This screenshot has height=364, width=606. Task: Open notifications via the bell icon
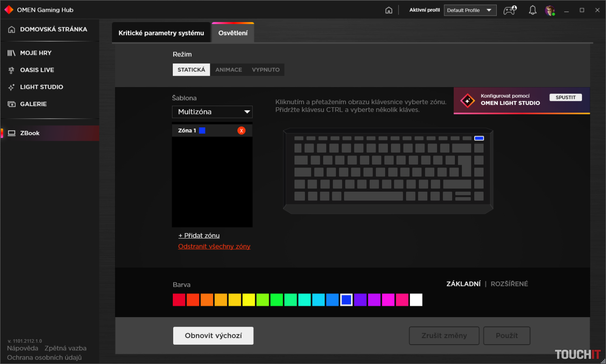(533, 10)
